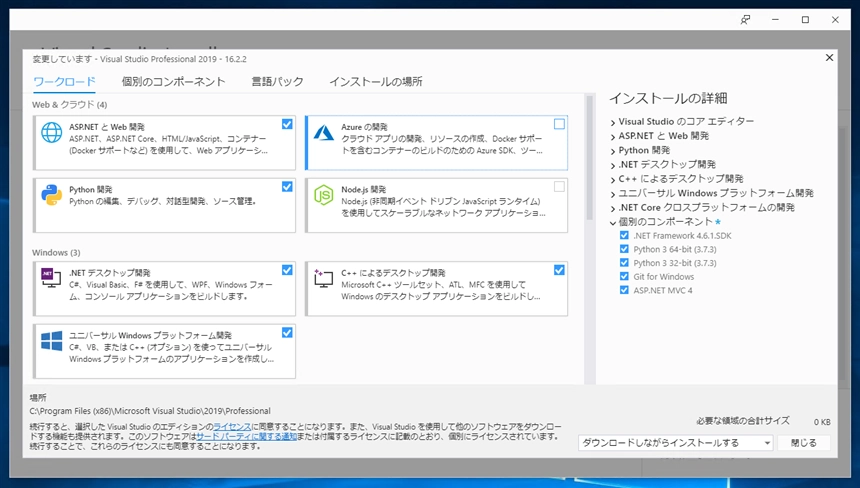The width and height of the screenshot is (860, 488).
Task: Uncheck the Python 開発 workload checkbox
Action: click(x=287, y=187)
